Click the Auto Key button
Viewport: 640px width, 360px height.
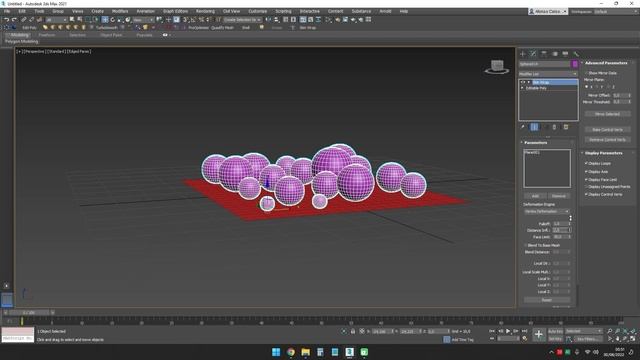tap(555, 331)
